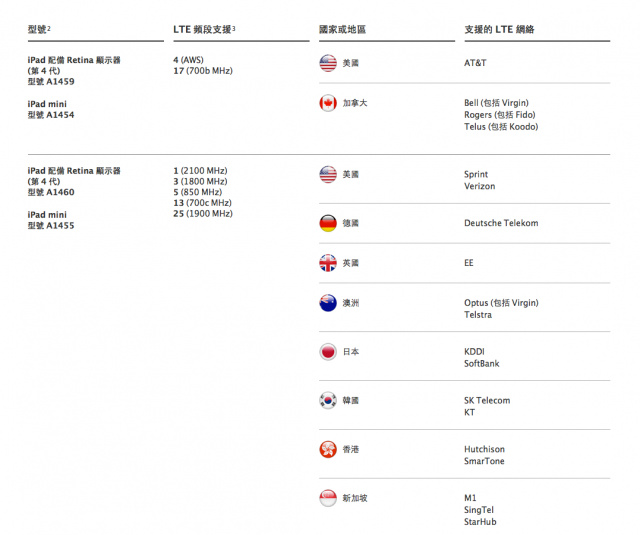
Task: Click the United Kingdom flag icon
Action: point(328,263)
